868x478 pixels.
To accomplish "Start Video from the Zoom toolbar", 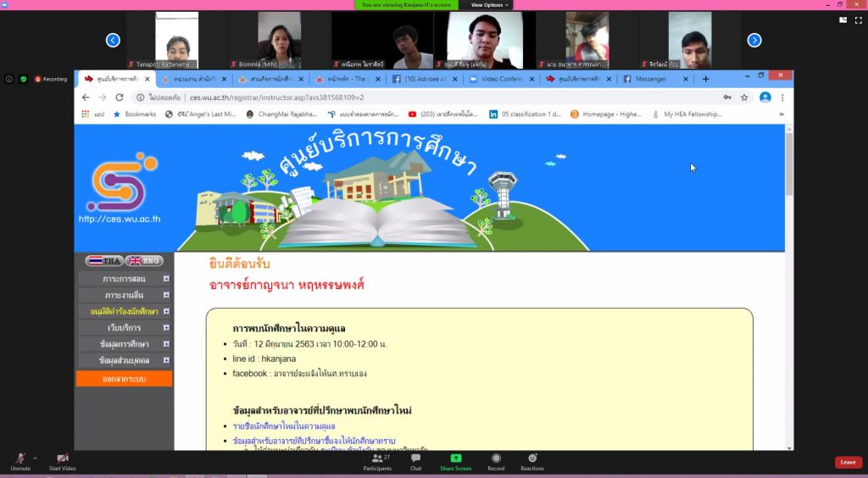I will pyautogui.click(x=62, y=459).
